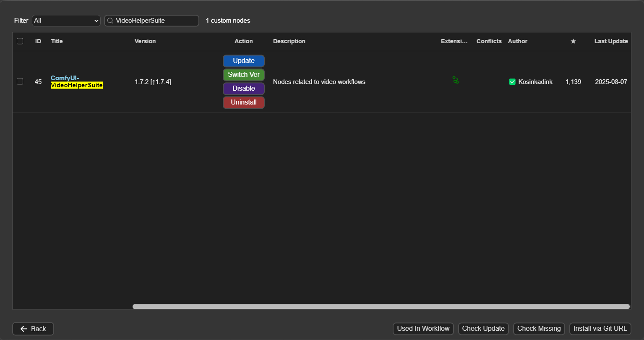Click the red Uninstall button
Image resolution: width=644 pixels, height=340 pixels.
pyautogui.click(x=243, y=102)
